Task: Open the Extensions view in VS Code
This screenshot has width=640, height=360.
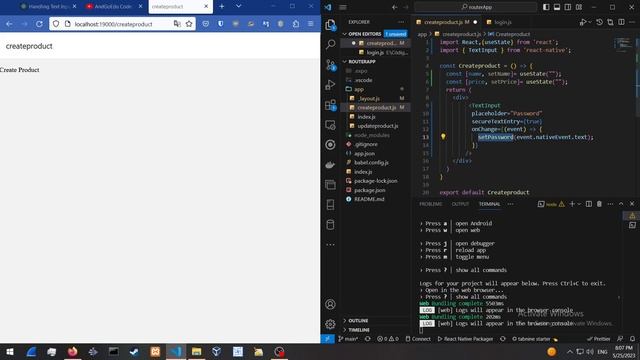Action: [330, 105]
